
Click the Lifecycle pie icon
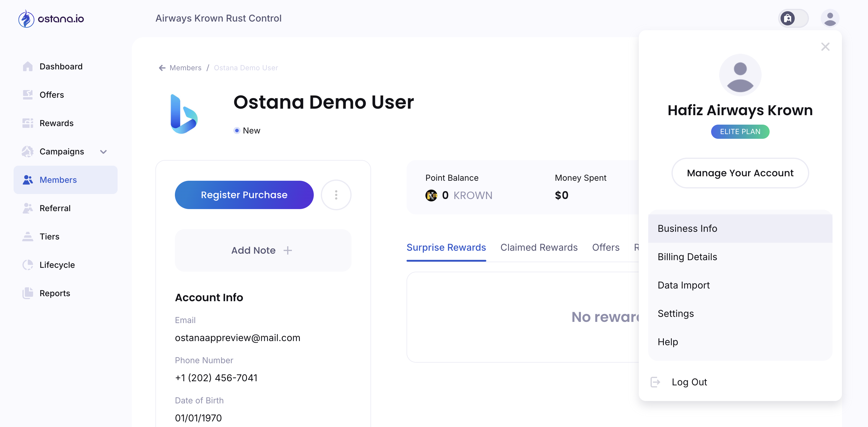tap(28, 265)
